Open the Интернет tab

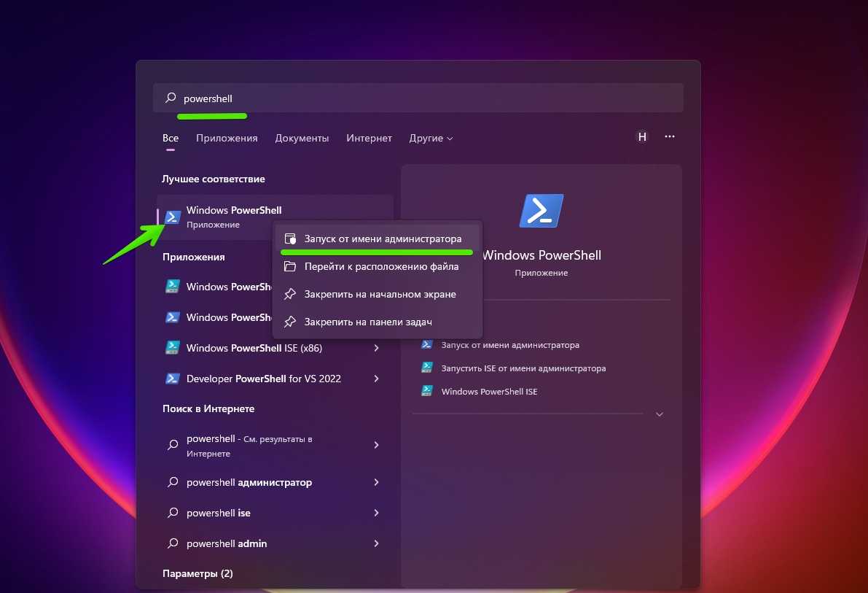(x=369, y=138)
